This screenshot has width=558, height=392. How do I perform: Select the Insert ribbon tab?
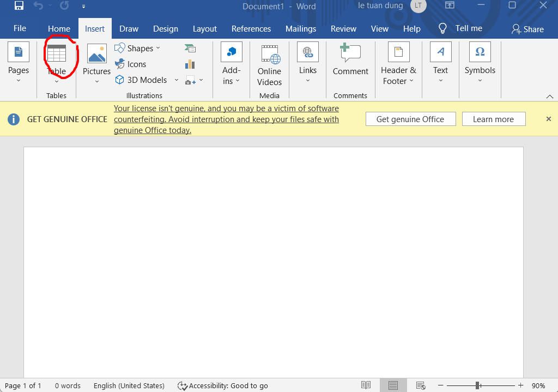[x=95, y=29]
